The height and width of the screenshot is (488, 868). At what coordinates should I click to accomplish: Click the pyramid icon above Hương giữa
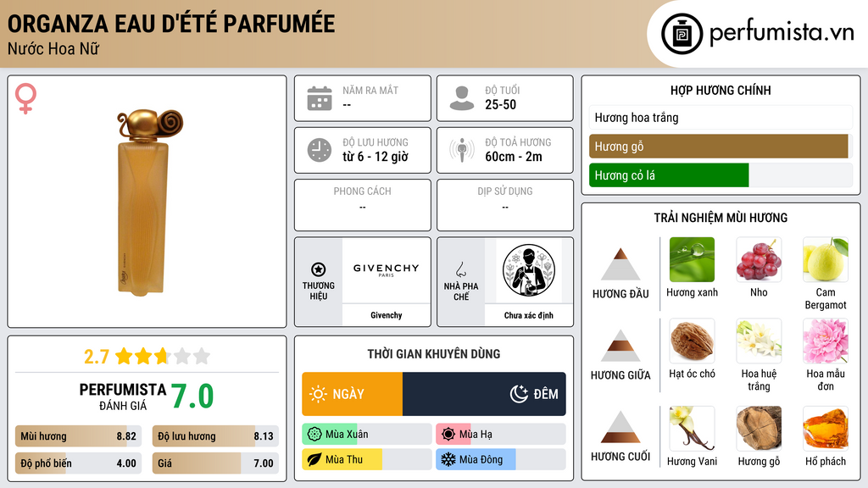click(x=620, y=346)
